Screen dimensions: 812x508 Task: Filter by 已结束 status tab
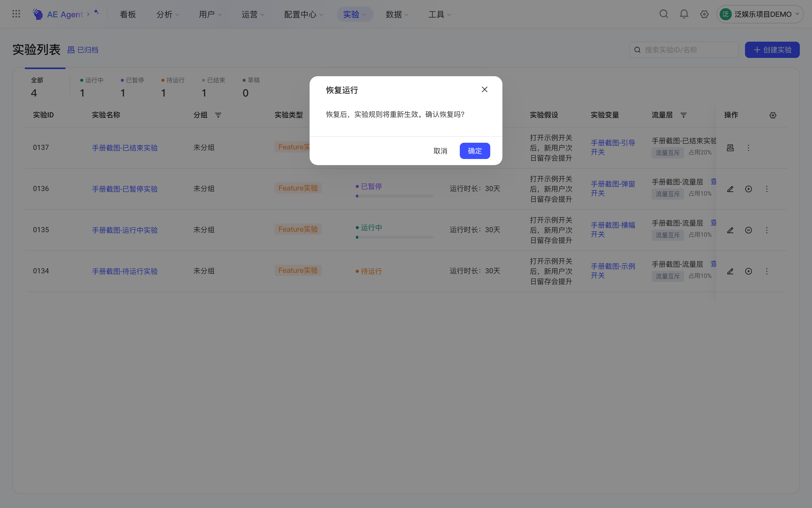point(213,87)
